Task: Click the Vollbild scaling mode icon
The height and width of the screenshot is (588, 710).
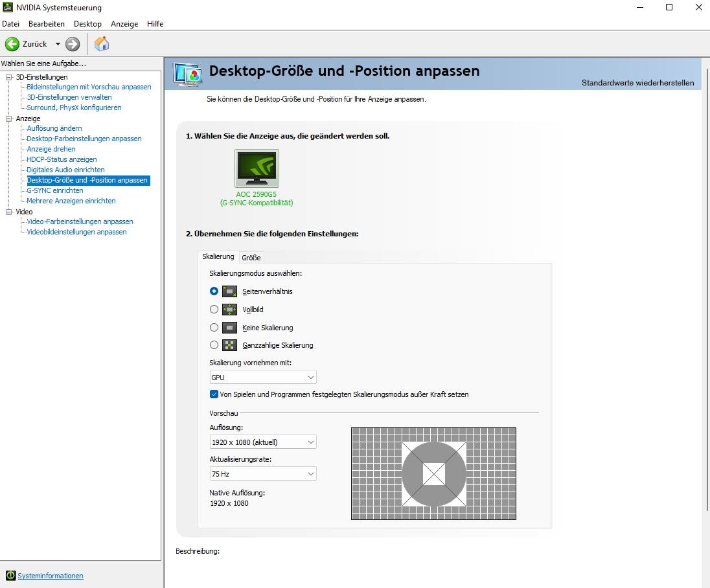Action: (x=229, y=310)
